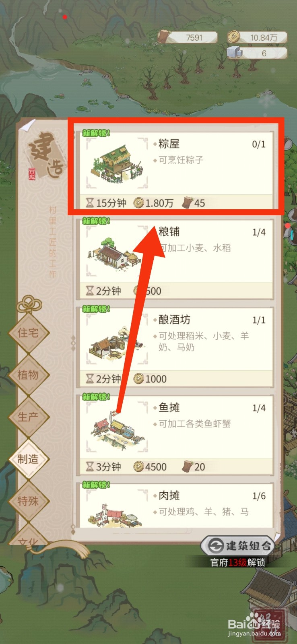Screen dimensions: 297x644
Task: Open the 特殊 category tab
Action: point(29,501)
